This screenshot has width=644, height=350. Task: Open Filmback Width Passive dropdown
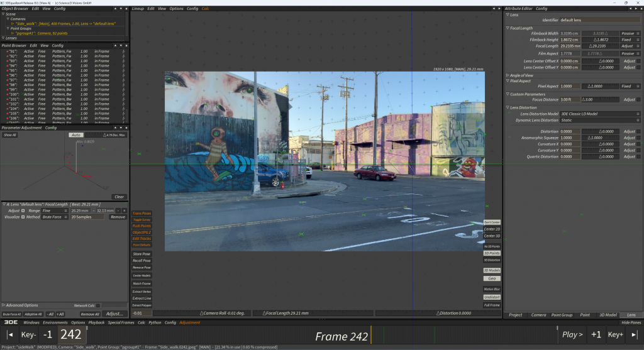coord(630,34)
